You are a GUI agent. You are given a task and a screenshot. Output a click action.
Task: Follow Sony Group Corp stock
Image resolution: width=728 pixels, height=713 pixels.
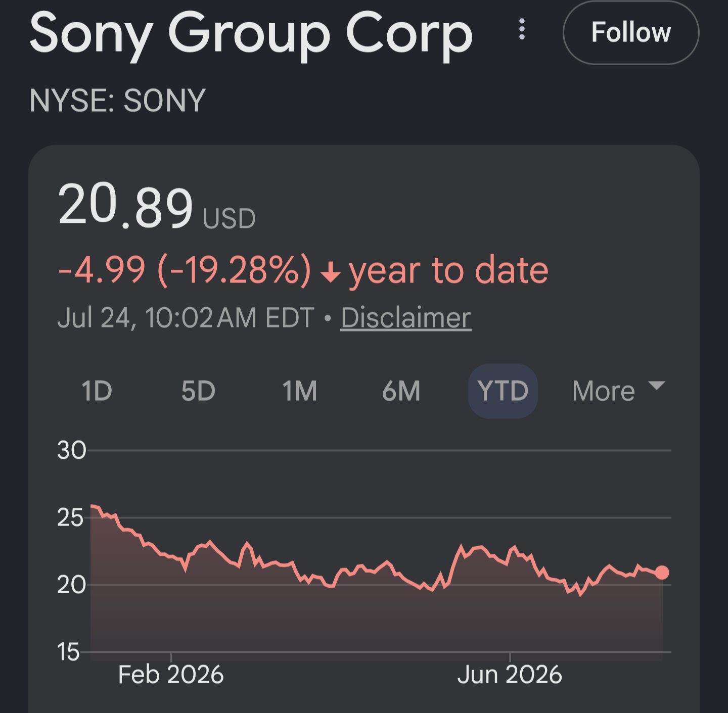(631, 33)
